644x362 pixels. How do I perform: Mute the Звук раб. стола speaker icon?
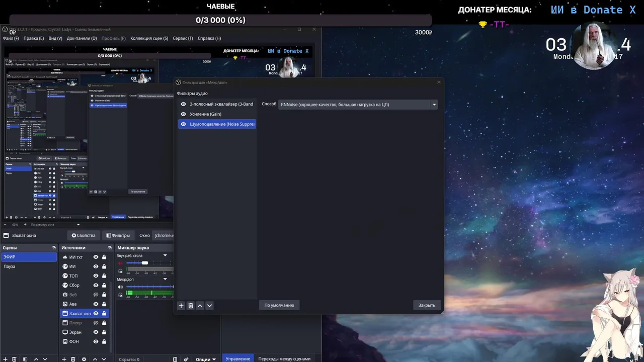tap(120, 263)
